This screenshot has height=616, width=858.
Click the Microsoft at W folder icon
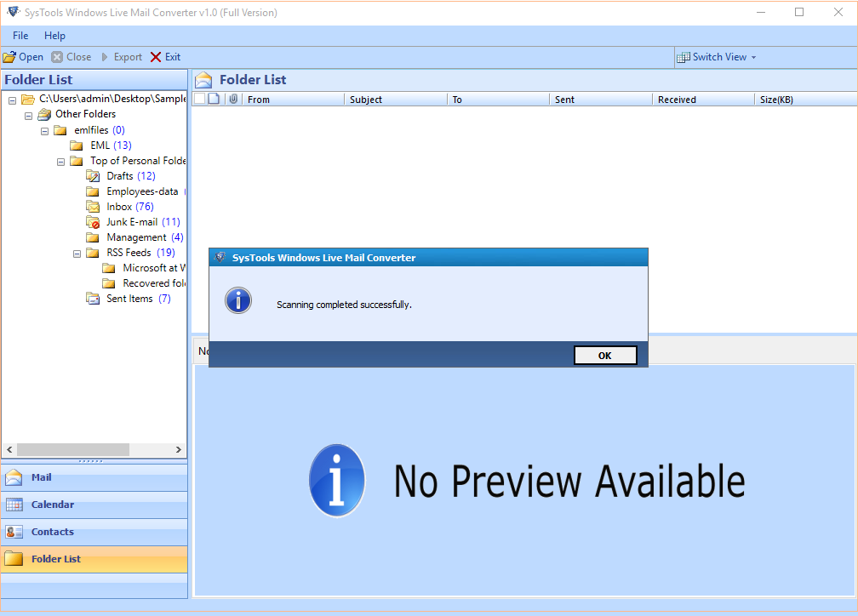point(109,268)
